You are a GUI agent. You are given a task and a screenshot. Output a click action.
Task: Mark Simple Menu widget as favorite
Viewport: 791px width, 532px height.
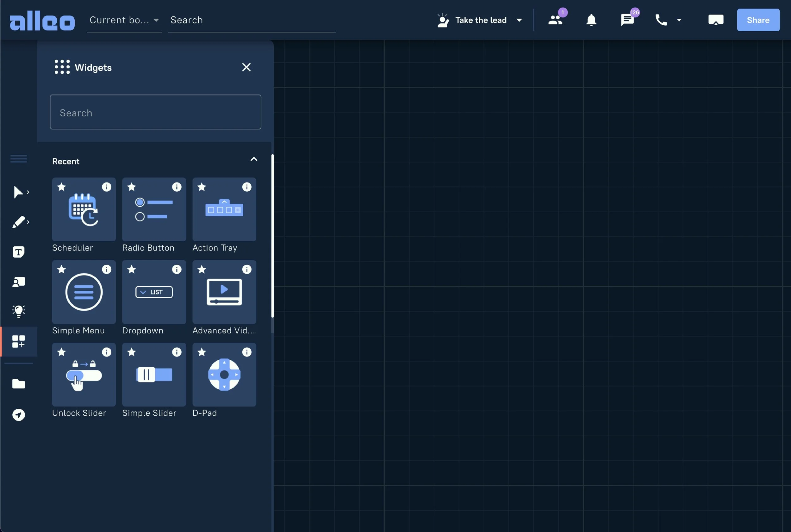pyautogui.click(x=62, y=269)
